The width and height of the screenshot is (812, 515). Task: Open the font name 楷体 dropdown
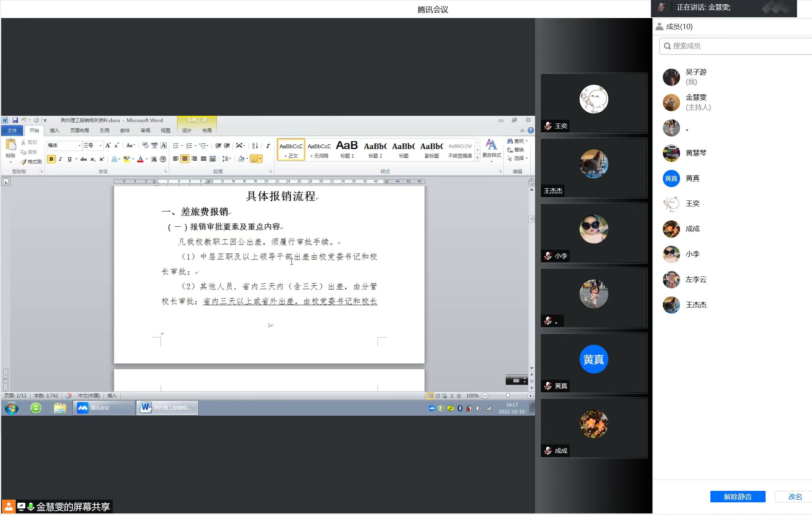(x=79, y=146)
